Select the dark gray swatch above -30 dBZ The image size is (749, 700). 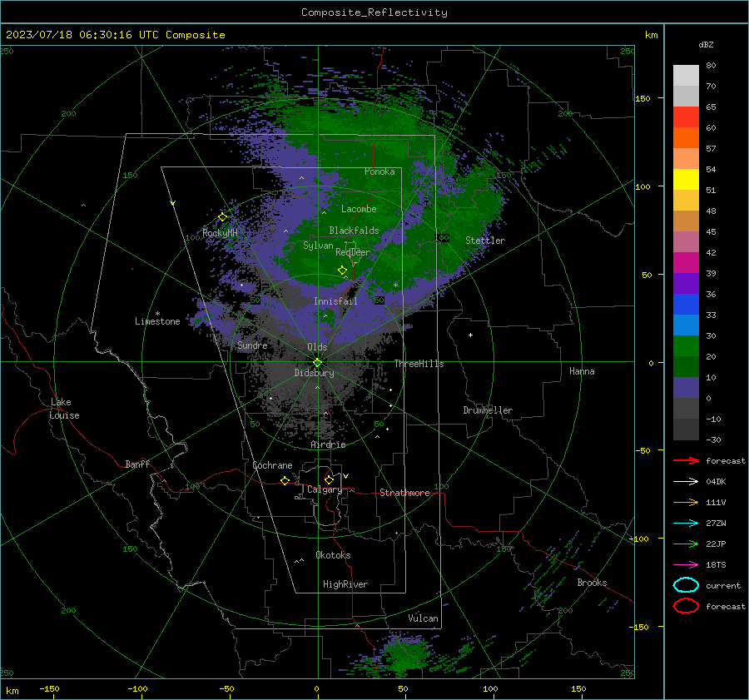pos(686,429)
